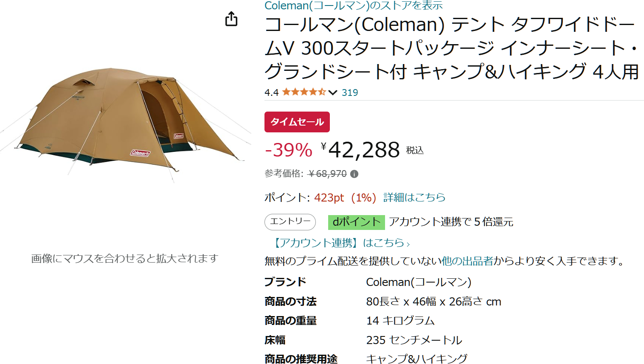Click the info icon beside 参考価格
This screenshot has height=364, width=644.
coord(354,174)
